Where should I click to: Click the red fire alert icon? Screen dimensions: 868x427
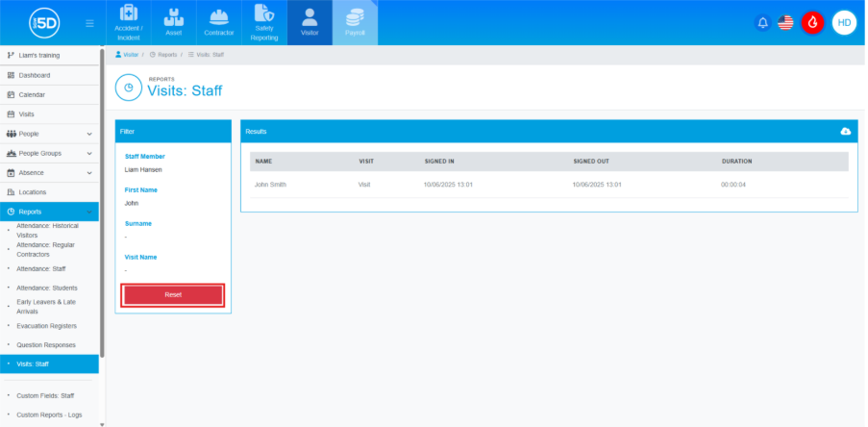(812, 23)
